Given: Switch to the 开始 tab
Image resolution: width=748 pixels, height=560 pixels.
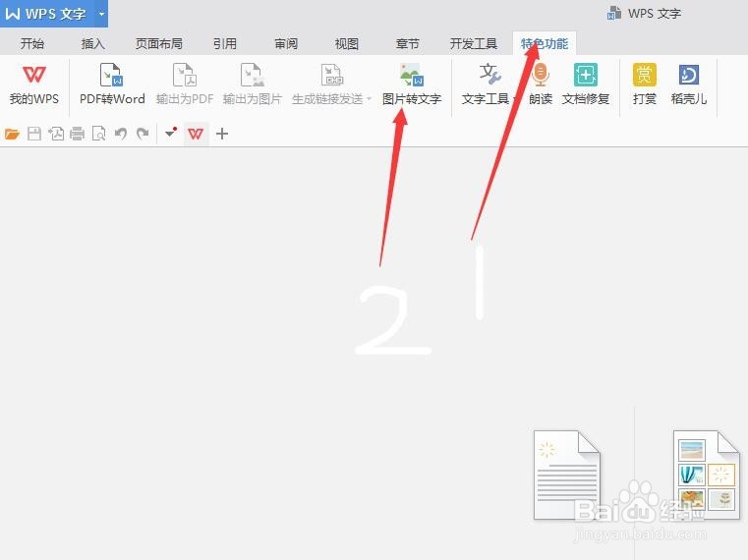Looking at the screenshot, I should click(32, 44).
